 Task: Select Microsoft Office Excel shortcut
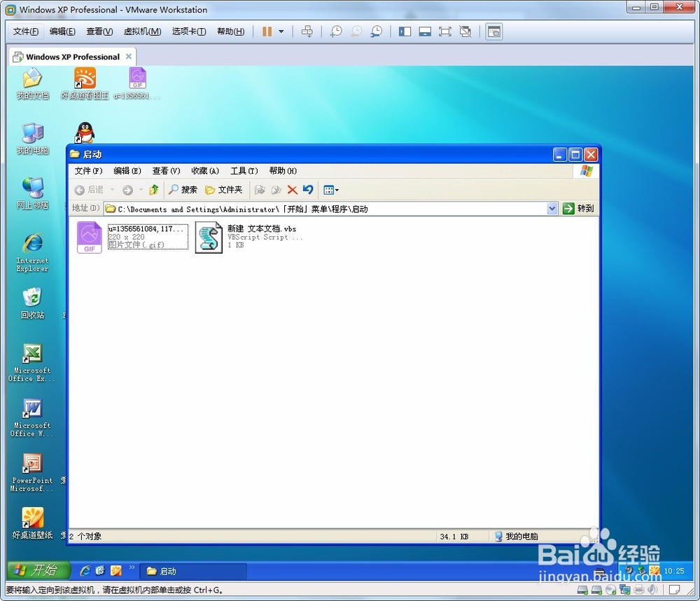(31, 363)
